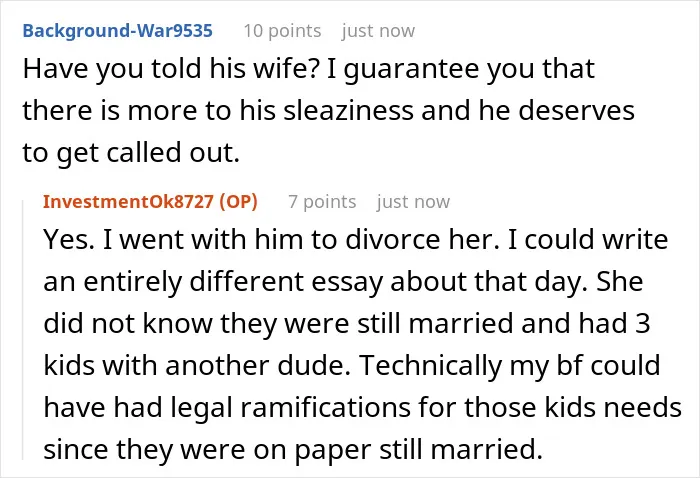Click the 7 points score label
Screen dimensions: 700x478
click(322, 202)
